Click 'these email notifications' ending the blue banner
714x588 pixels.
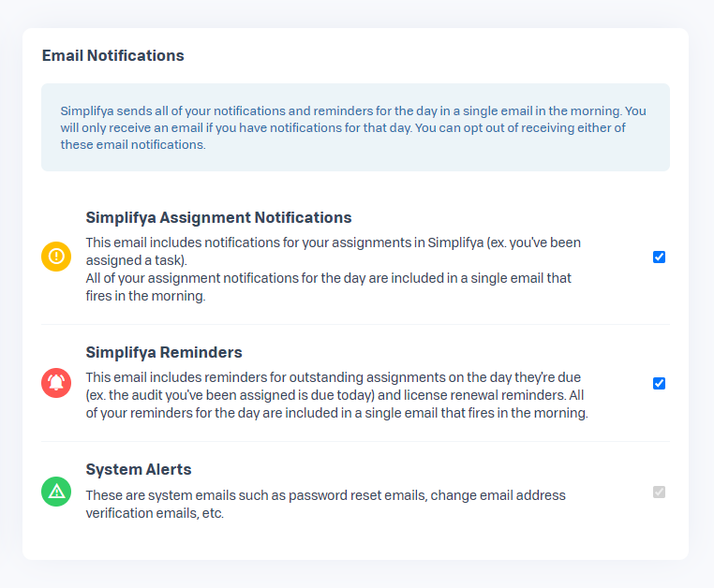tap(132, 144)
